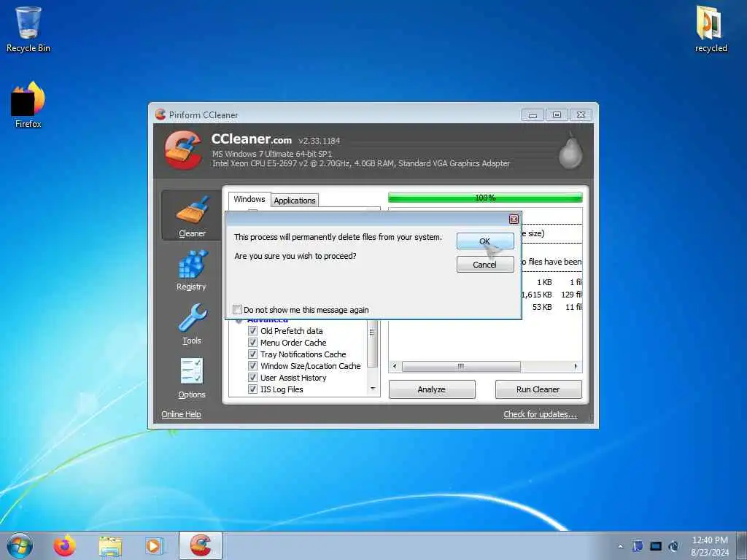Click the CCleaner title bar icon
Screen dimensions: 747x560
160,114
